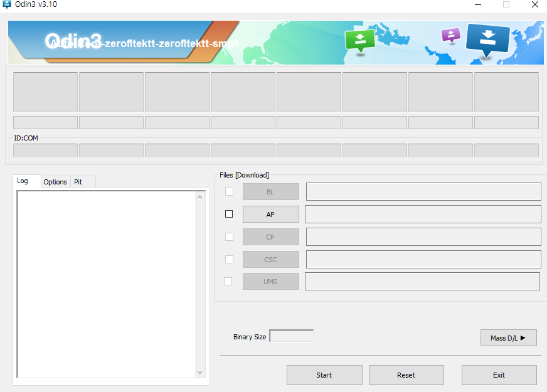Click the purple download marker icon in banner
547x392 pixels.
pos(451,35)
